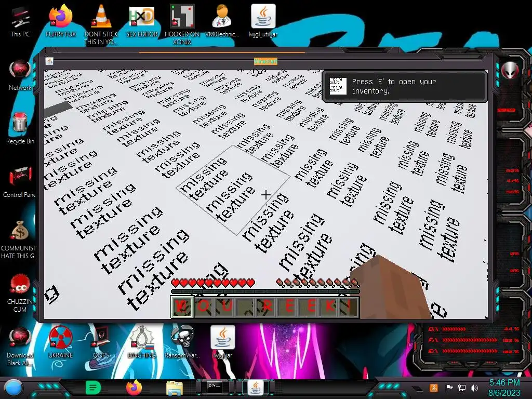Click the orange Java tray icon
The height and width of the screenshot is (399, 532).
(434, 388)
